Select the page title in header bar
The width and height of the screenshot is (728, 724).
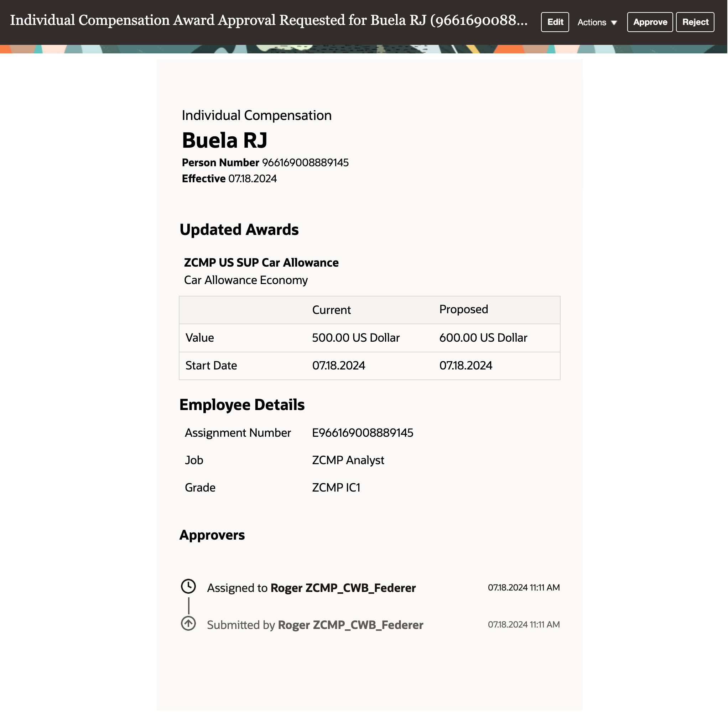point(269,21)
